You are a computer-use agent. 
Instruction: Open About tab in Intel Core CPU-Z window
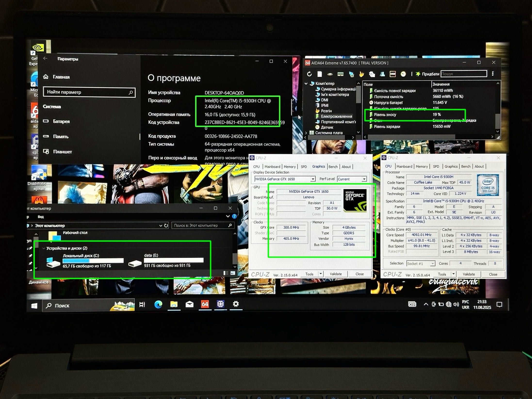coord(479,166)
